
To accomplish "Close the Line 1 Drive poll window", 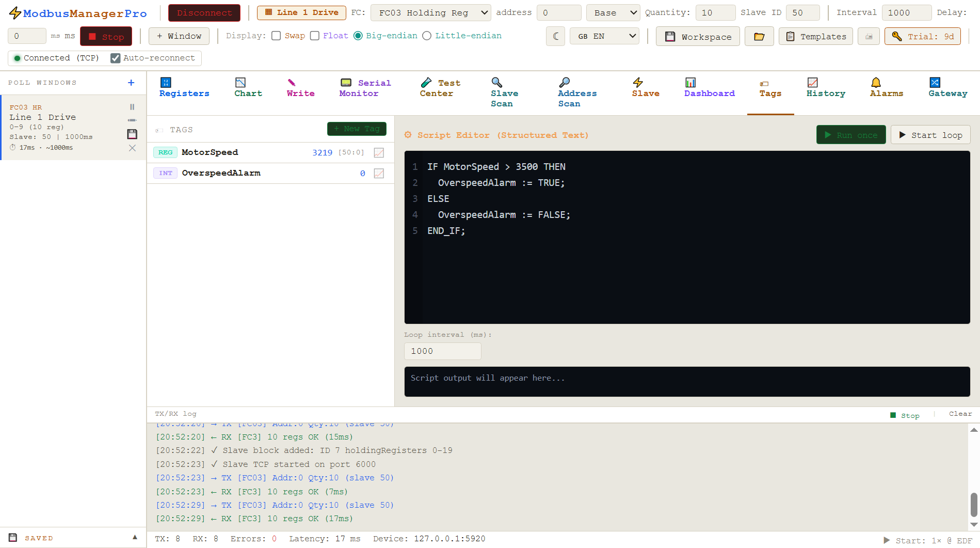I will pos(132,148).
